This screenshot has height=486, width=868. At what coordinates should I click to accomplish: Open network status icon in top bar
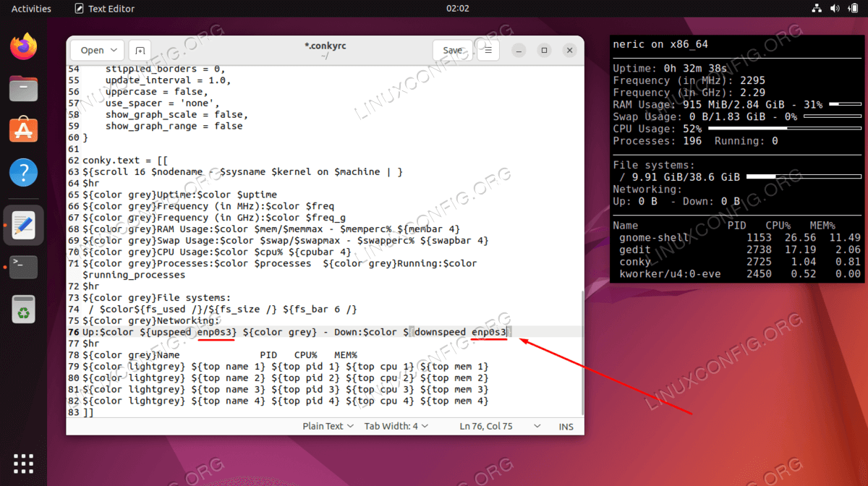[x=817, y=9]
